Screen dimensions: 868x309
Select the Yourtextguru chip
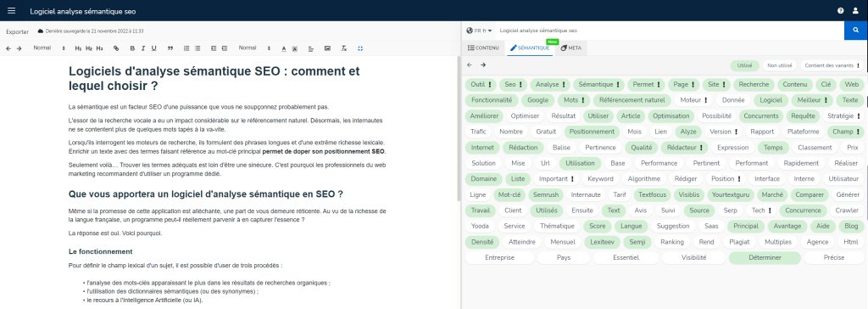pos(730,194)
